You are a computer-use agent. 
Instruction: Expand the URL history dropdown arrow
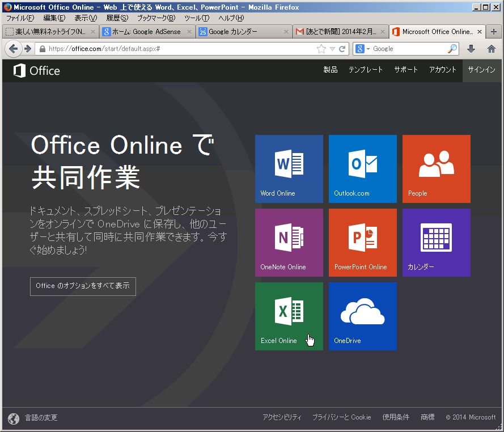pyautogui.click(x=333, y=49)
